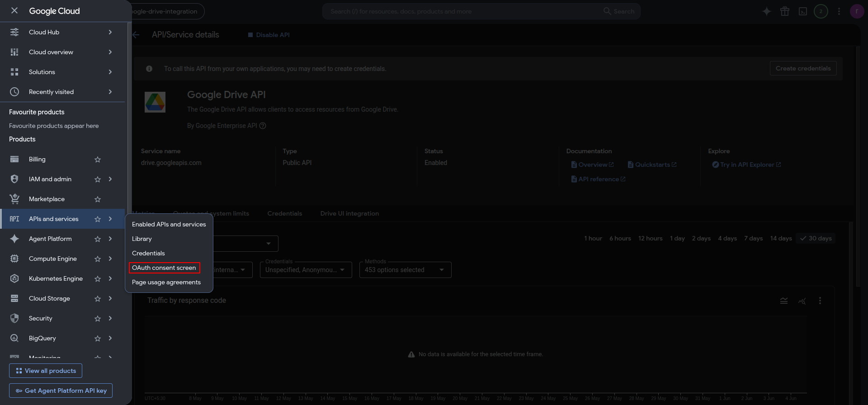
Task: Expand the Cloud Hub submenu arrow
Action: coord(110,32)
